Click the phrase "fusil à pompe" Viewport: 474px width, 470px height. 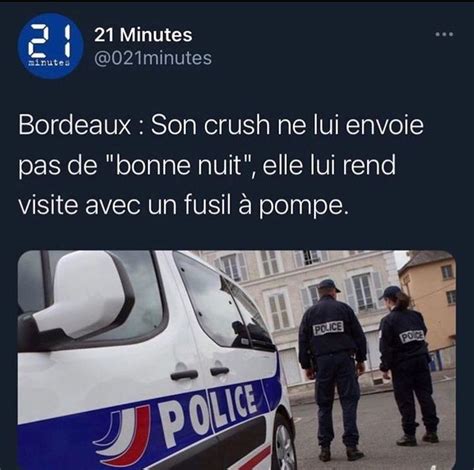(264, 206)
